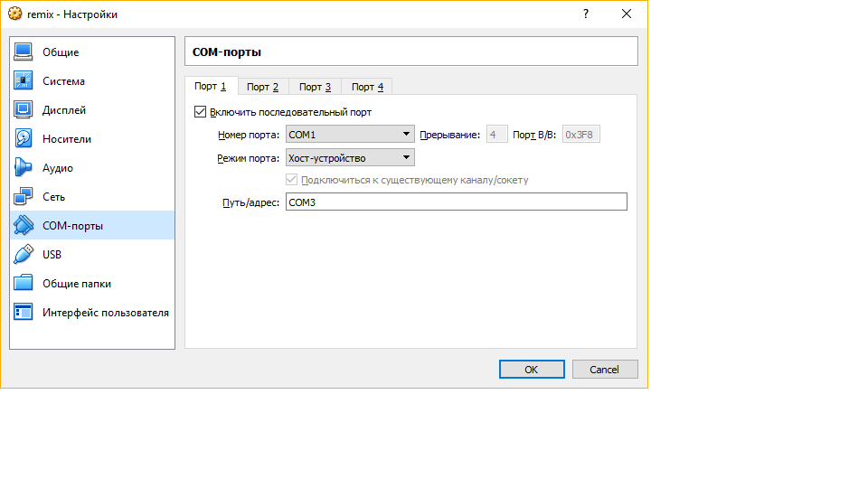
Task: Open the Порт 4 tab
Action: point(367,87)
